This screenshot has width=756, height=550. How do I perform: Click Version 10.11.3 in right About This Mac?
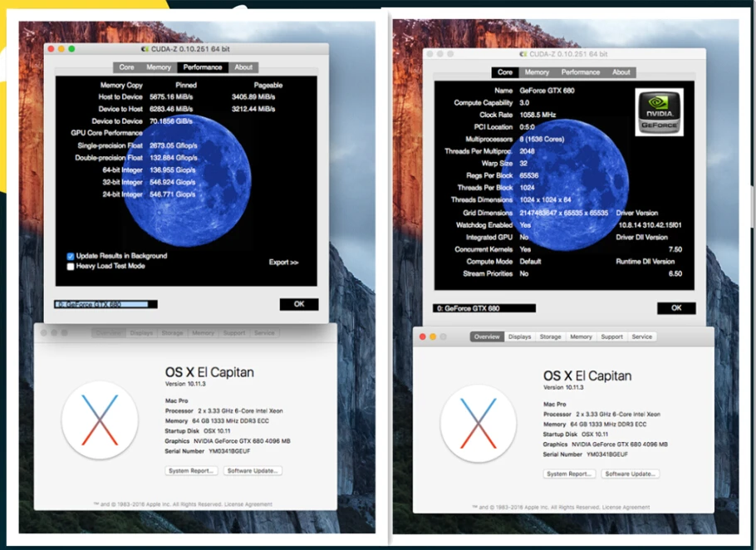[x=563, y=387]
